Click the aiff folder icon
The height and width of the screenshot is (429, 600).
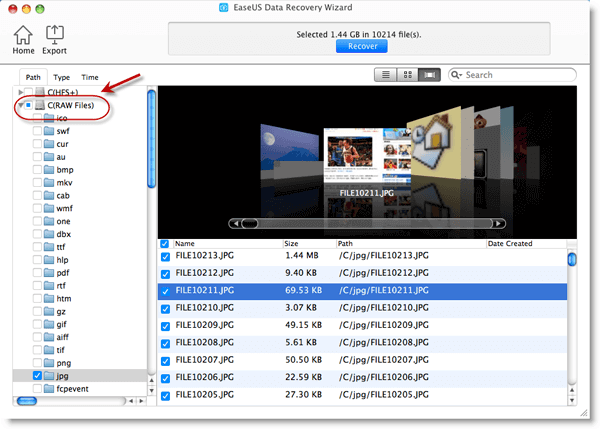pyautogui.click(x=49, y=337)
